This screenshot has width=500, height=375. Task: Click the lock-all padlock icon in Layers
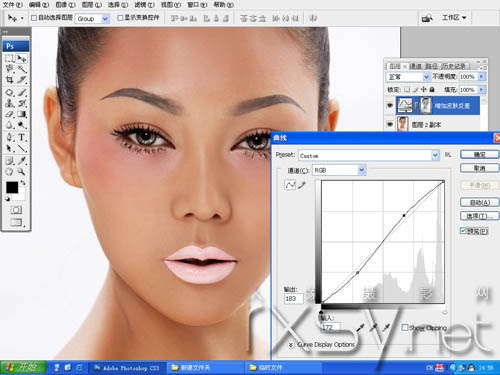point(432,89)
